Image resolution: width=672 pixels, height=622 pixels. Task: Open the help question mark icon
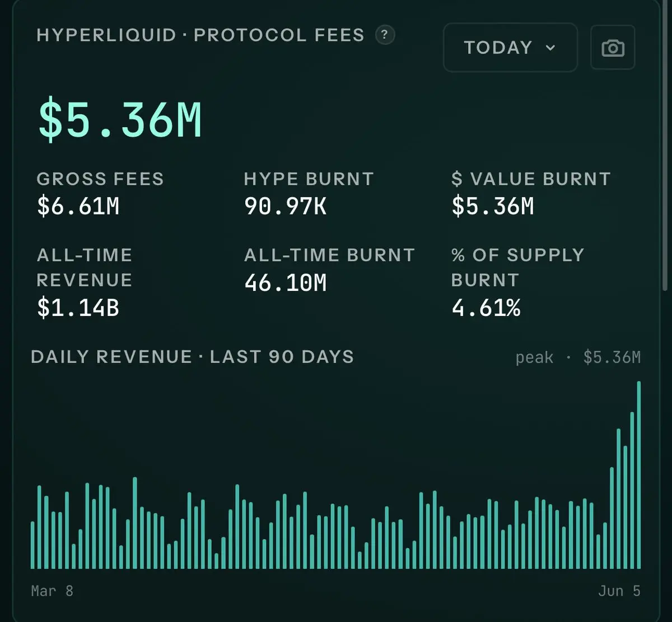tap(385, 35)
